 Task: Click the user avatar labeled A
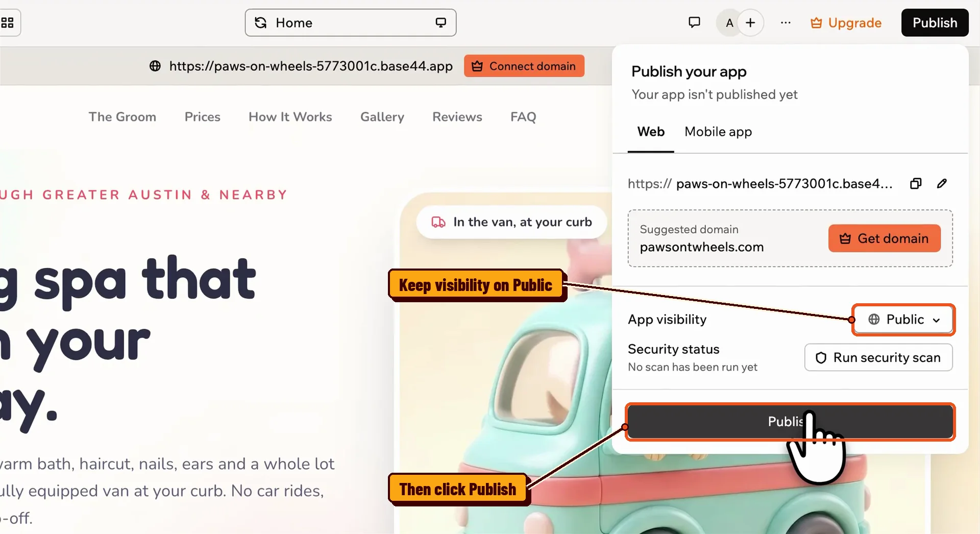point(729,22)
